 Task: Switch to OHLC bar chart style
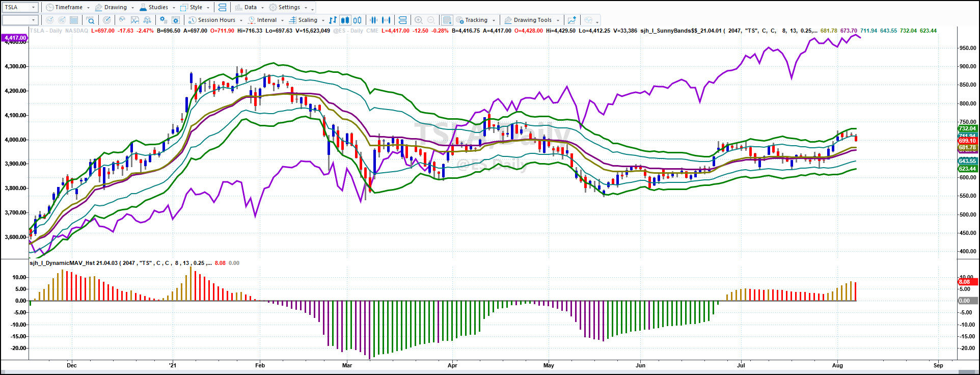tap(333, 20)
